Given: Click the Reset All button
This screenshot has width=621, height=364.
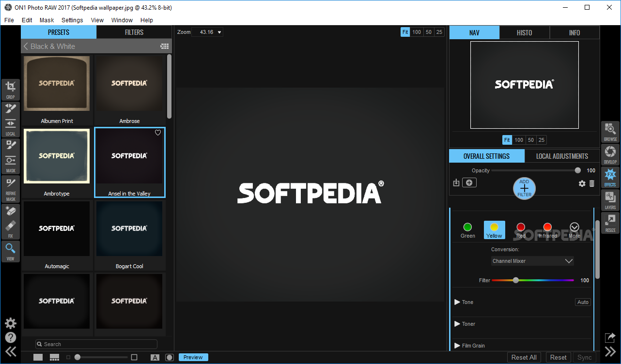Looking at the screenshot, I should click(524, 357).
